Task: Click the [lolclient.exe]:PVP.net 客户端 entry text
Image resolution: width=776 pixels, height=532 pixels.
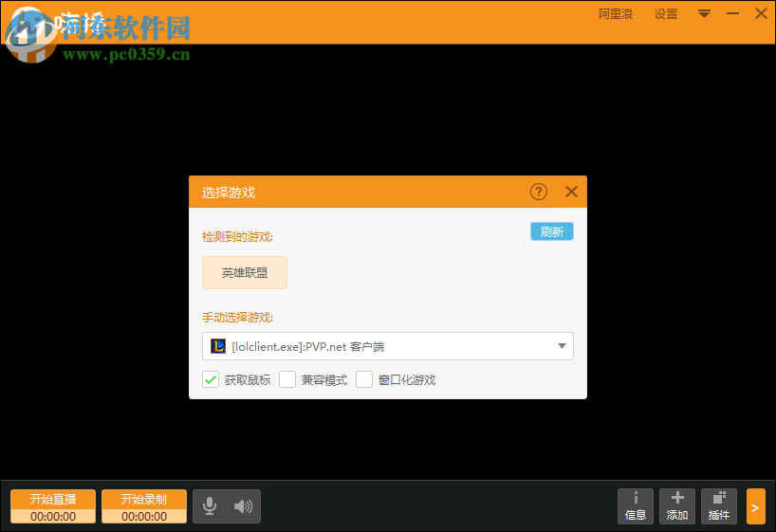Action: click(x=307, y=346)
